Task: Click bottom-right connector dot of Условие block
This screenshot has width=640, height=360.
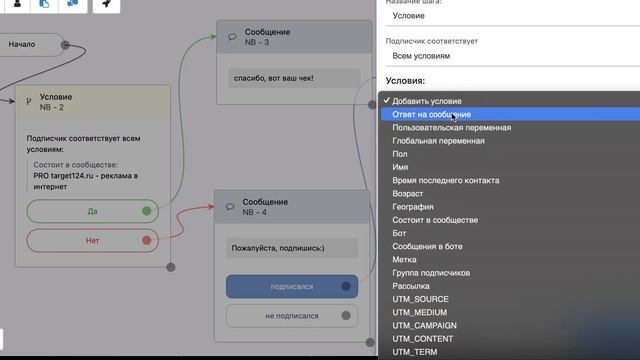Action: click(x=171, y=267)
